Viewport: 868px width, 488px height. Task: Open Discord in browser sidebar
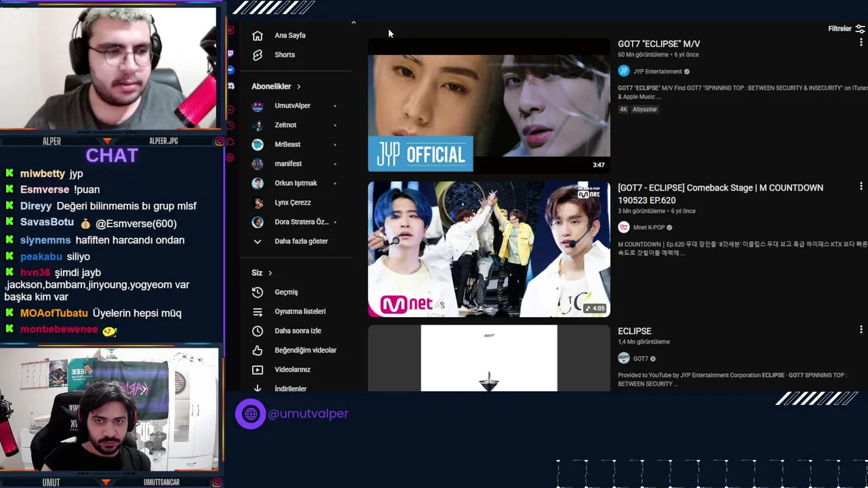pos(231,86)
